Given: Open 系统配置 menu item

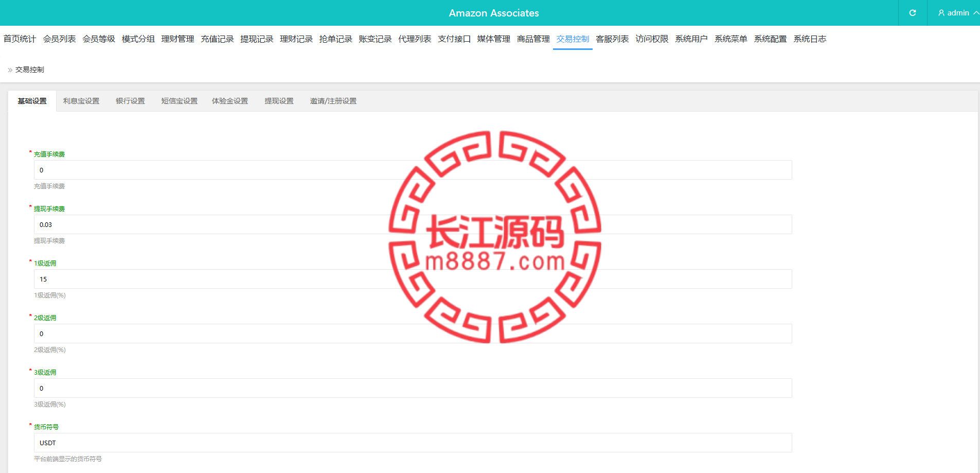Looking at the screenshot, I should (x=770, y=39).
